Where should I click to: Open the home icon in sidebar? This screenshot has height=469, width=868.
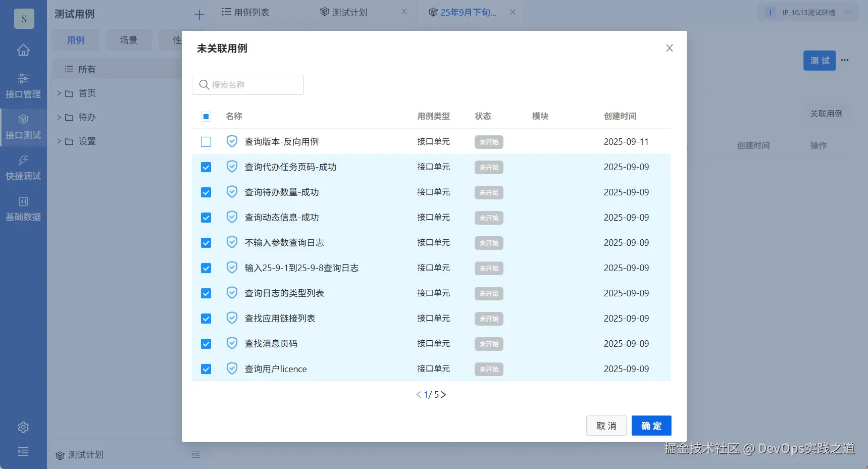(x=23, y=50)
